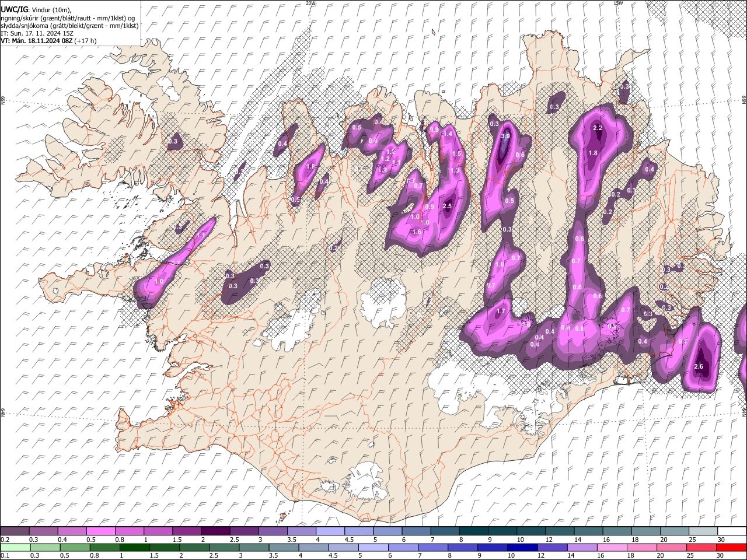Click the 'VT: Mán. 18.11.2024 08Z (+17 h)' line
The image size is (747, 560).
coord(48,41)
